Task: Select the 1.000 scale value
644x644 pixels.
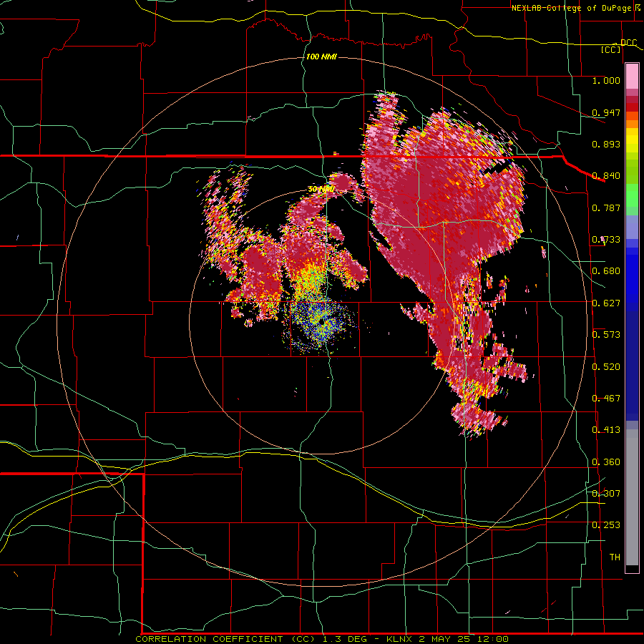Action: pos(606,81)
